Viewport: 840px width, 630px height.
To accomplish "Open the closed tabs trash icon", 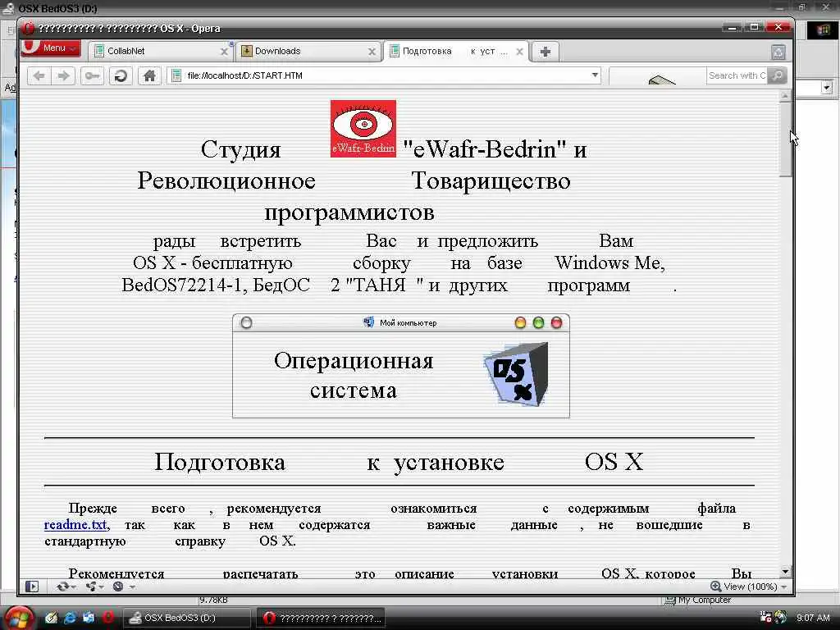I will 778,52.
